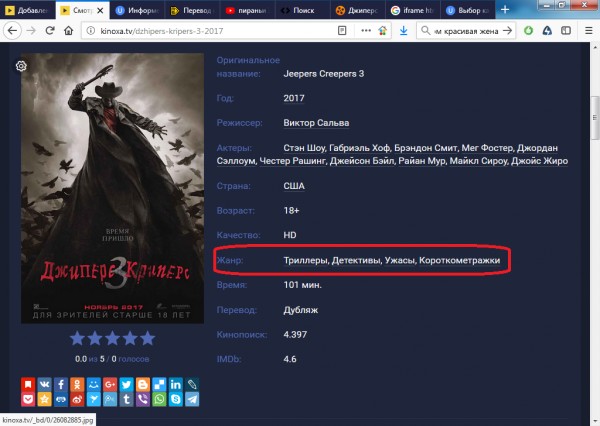
Task: Open the Jeepers Creepers 3 poster image
Action: [112, 188]
